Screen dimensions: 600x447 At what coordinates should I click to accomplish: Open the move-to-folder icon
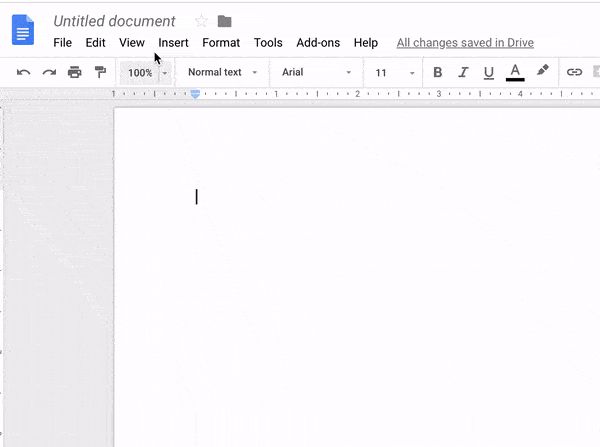(x=225, y=21)
